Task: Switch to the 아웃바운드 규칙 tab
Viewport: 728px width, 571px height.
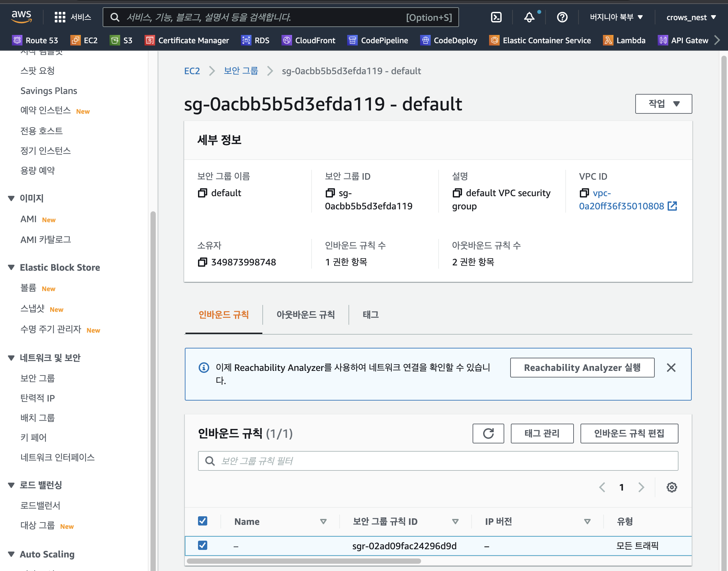Action: (306, 315)
